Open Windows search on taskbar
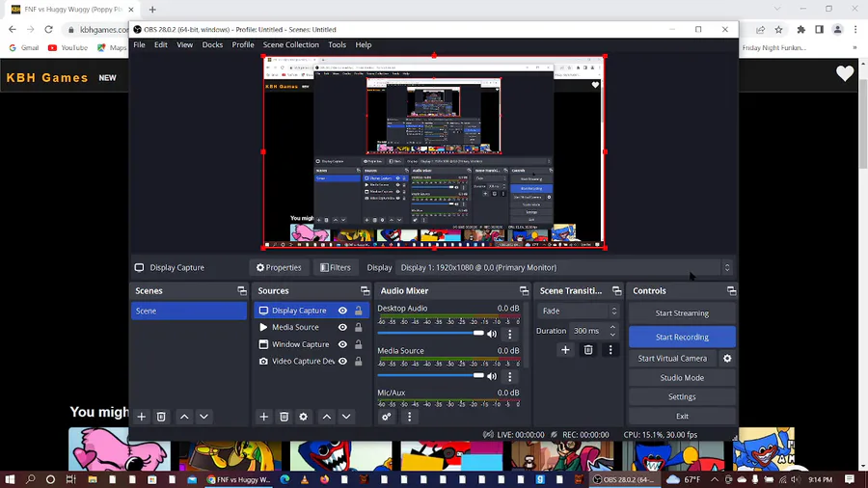 click(x=31, y=479)
